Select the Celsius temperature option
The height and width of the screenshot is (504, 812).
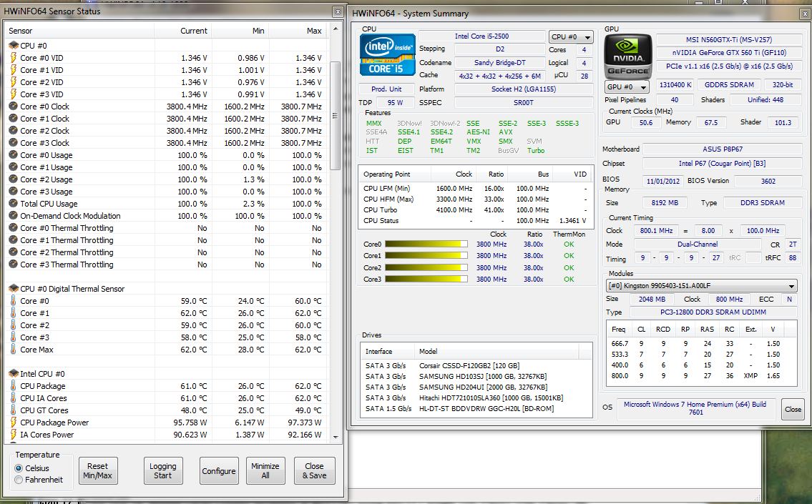(x=19, y=468)
